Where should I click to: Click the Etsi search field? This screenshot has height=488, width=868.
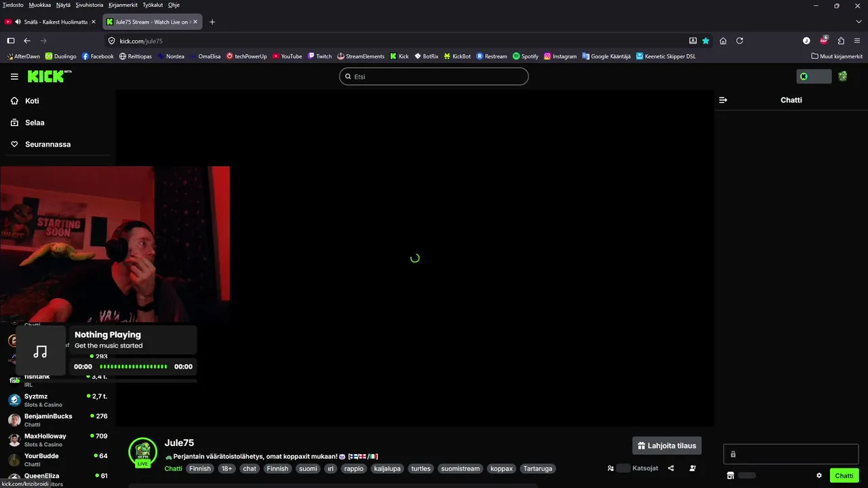pyautogui.click(x=434, y=77)
